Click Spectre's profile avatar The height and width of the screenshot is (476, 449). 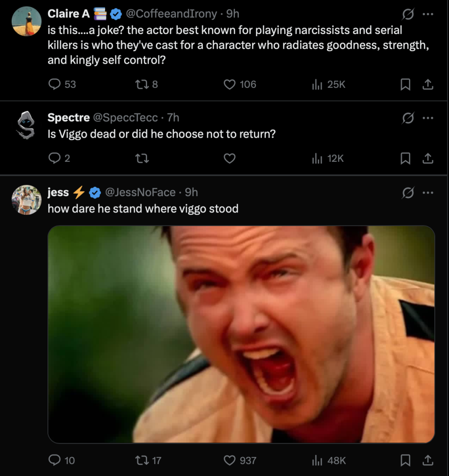click(25, 125)
